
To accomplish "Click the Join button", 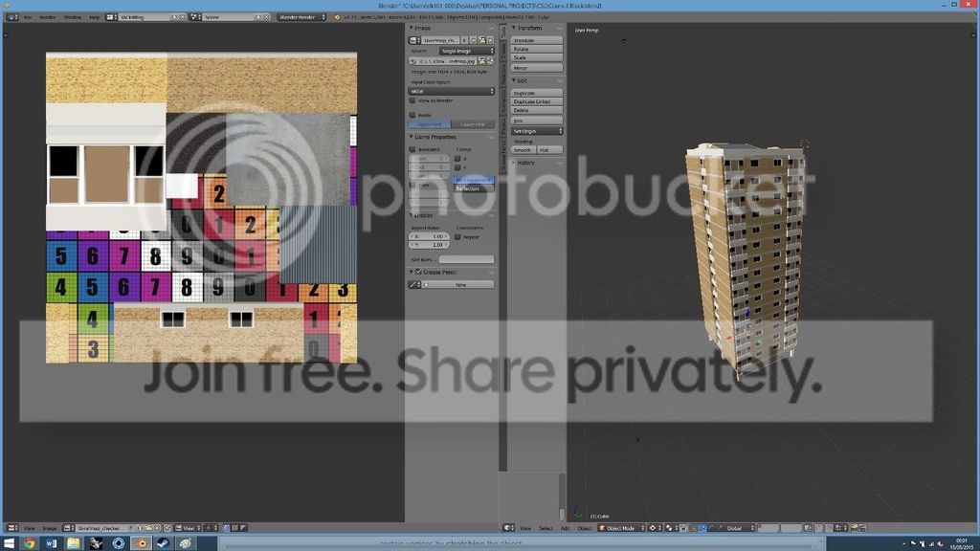I will coord(537,120).
